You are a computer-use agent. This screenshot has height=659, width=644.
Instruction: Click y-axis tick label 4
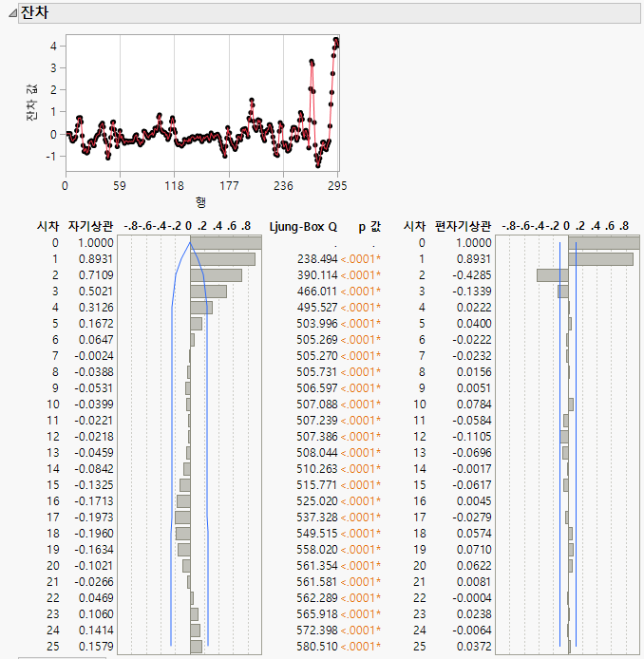(x=53, y=47)
